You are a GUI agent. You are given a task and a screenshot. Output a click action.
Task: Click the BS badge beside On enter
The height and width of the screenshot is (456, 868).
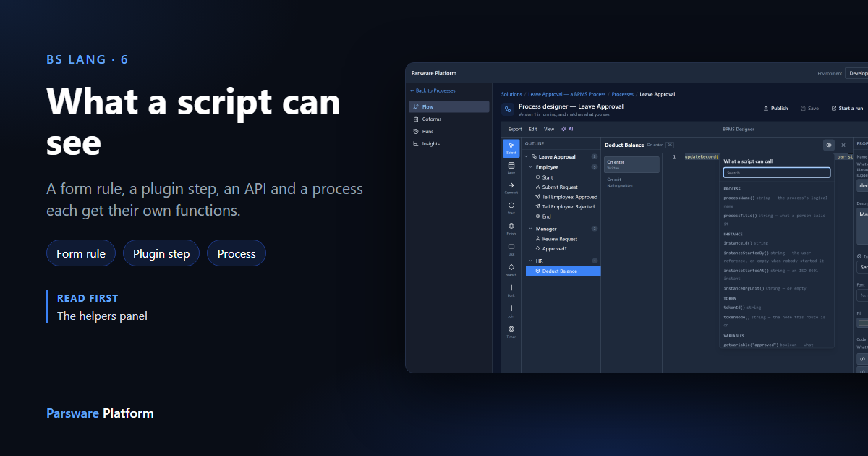[670, 145]
